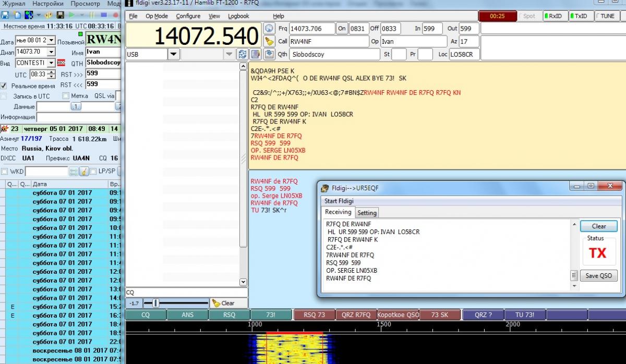Click the save-to-log icon beside Qth
The width and height of the screenshot is (626, 364).
click(x=269, y=54)
